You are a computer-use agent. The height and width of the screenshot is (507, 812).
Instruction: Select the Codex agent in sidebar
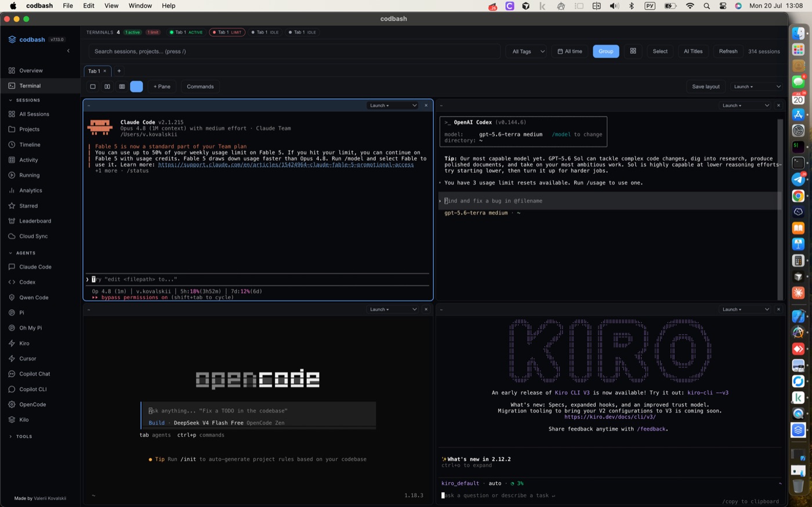tap(40, 282)
